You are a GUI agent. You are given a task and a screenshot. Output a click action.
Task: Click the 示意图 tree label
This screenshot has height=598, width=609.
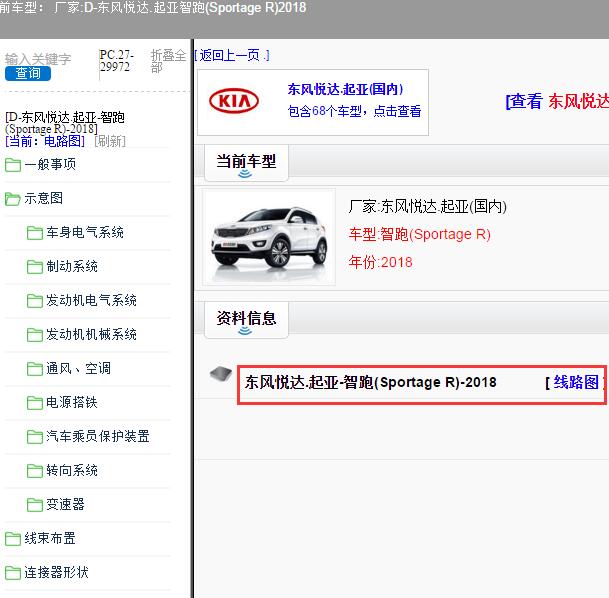[44, 198]
